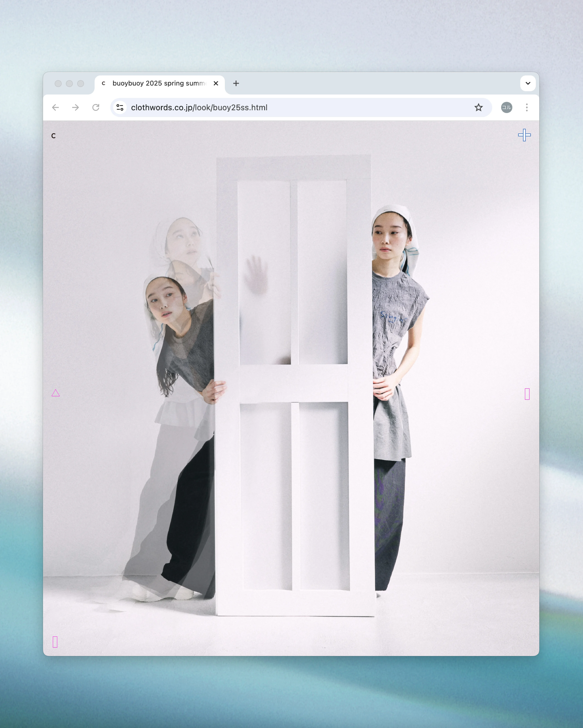Viewport: 583px width, 728px height.
Task: Open the three-dot Chrome menu
Action: click(x=527, y=107)
